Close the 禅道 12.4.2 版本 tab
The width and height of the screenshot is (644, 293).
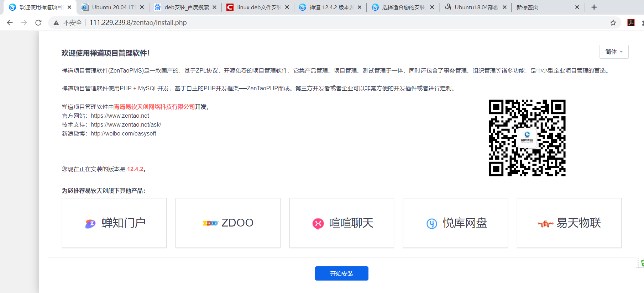360,7
